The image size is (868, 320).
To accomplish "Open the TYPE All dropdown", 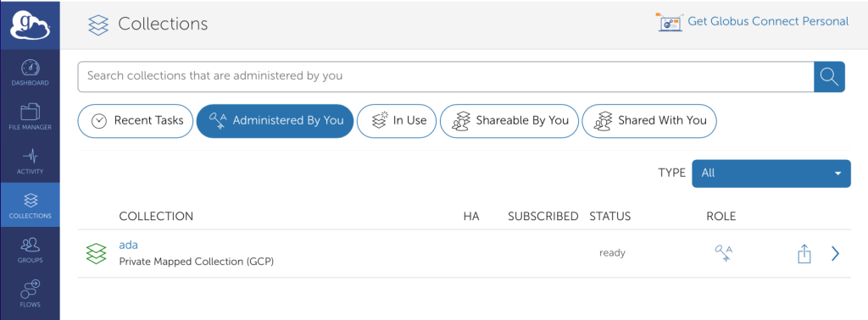I will [x=771, y=173].
